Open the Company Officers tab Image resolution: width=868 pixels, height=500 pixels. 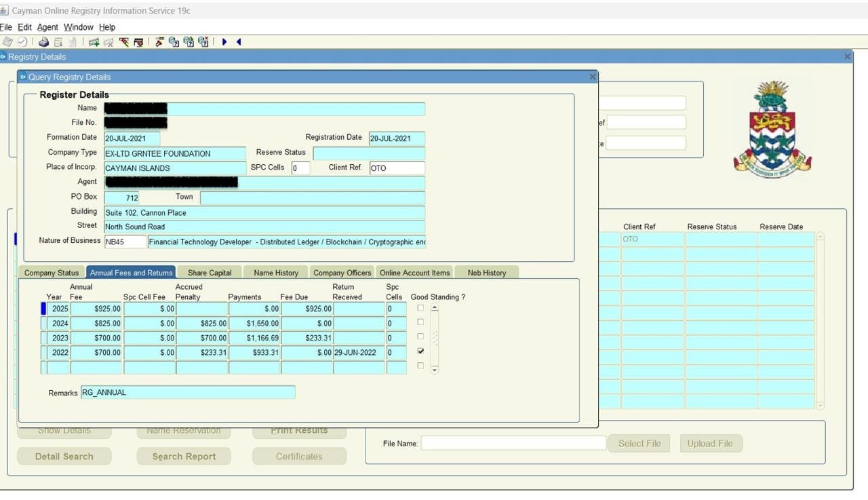tap(342, 273)
